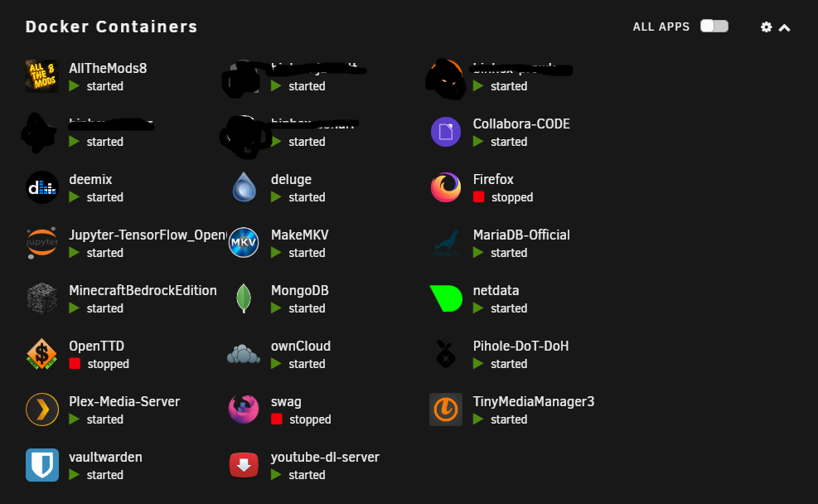Click the MongoDB leaf icon
Image resolution: width=818 pixels, height=504 pixels.
tap(244, 298)
